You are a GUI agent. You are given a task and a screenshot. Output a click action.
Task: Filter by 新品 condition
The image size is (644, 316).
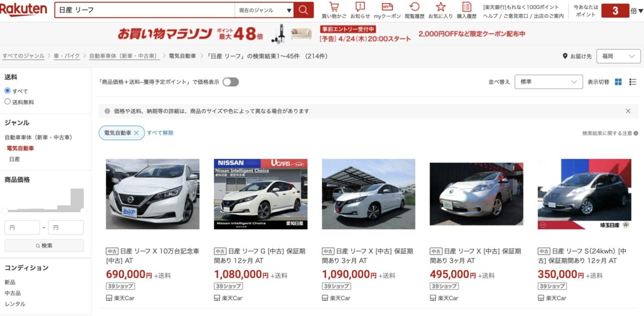pos(10,282)
